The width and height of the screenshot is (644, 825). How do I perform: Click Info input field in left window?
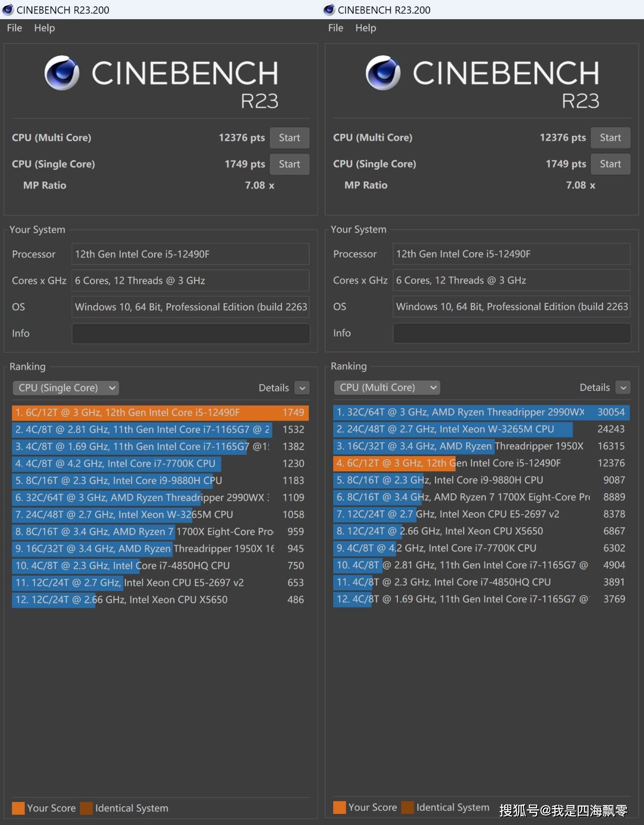[191, 334]
